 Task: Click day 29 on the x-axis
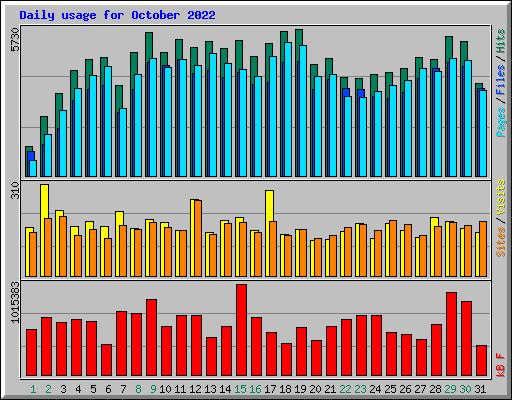tap(450, 389)
